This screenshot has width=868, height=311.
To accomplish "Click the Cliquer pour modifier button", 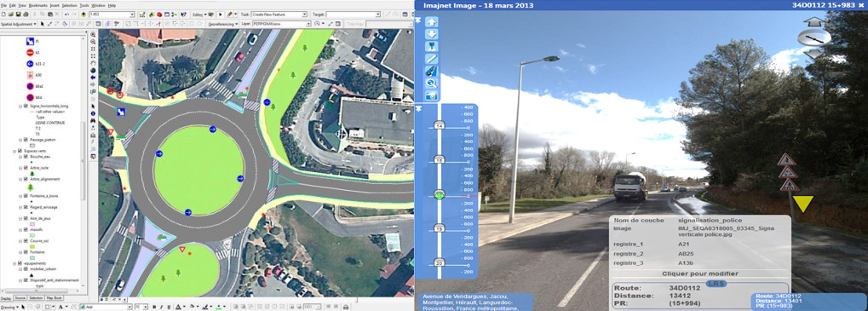I will (699, 274).
